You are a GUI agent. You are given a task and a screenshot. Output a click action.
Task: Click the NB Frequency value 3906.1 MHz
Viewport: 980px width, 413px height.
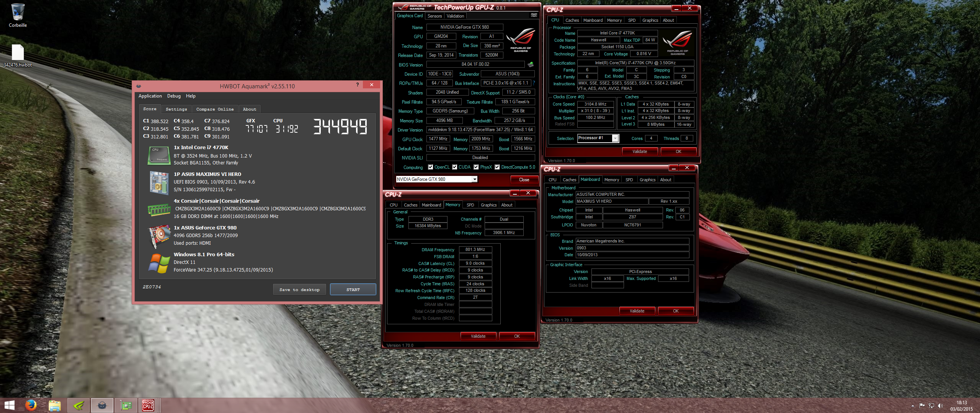coord(504,233)
